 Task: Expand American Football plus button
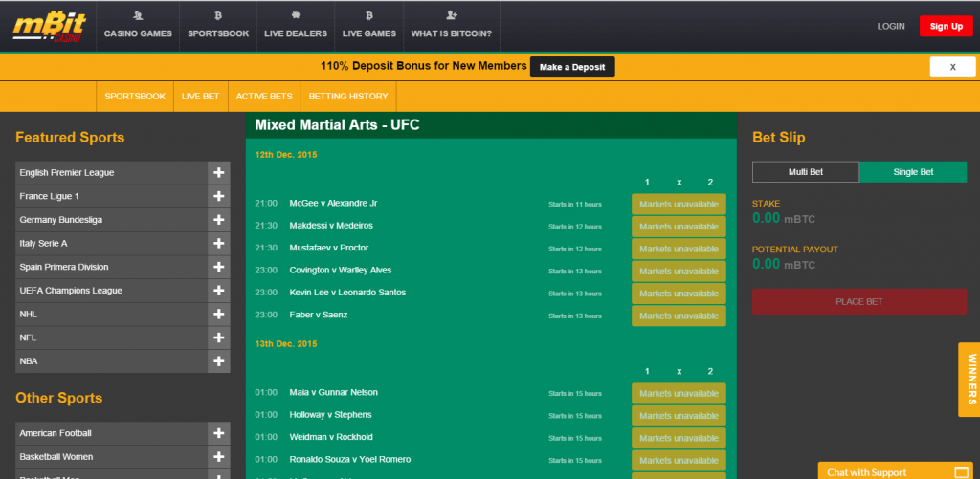[x=219, y=433]
